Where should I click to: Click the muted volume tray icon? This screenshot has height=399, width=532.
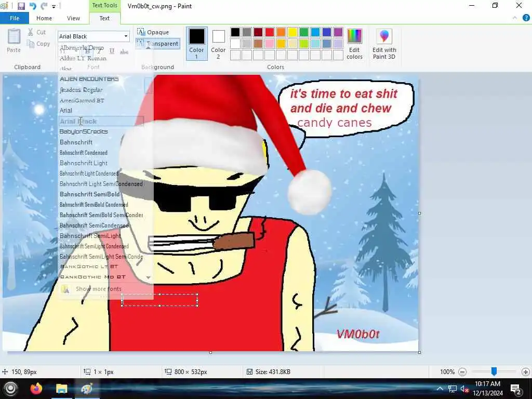464,389
